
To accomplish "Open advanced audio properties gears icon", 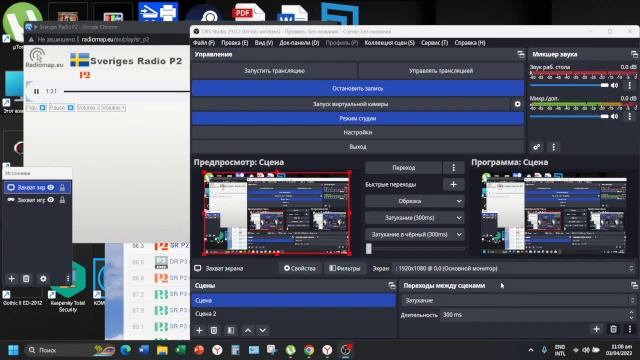I will click(x=537, y=147).
